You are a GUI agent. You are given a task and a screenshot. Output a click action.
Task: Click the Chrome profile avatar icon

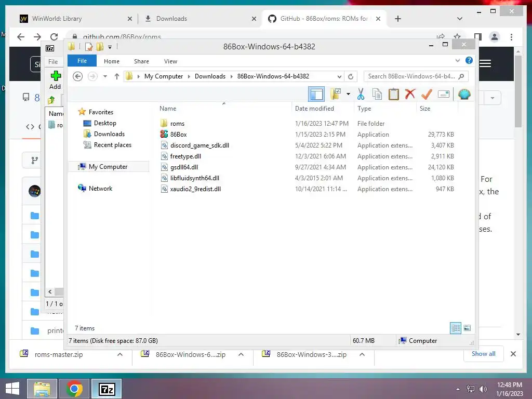coord(495,37)
